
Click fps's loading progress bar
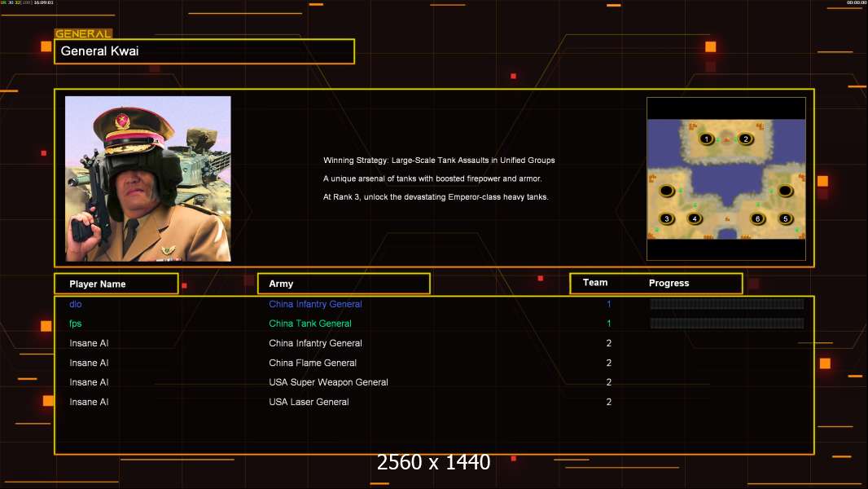727,323
